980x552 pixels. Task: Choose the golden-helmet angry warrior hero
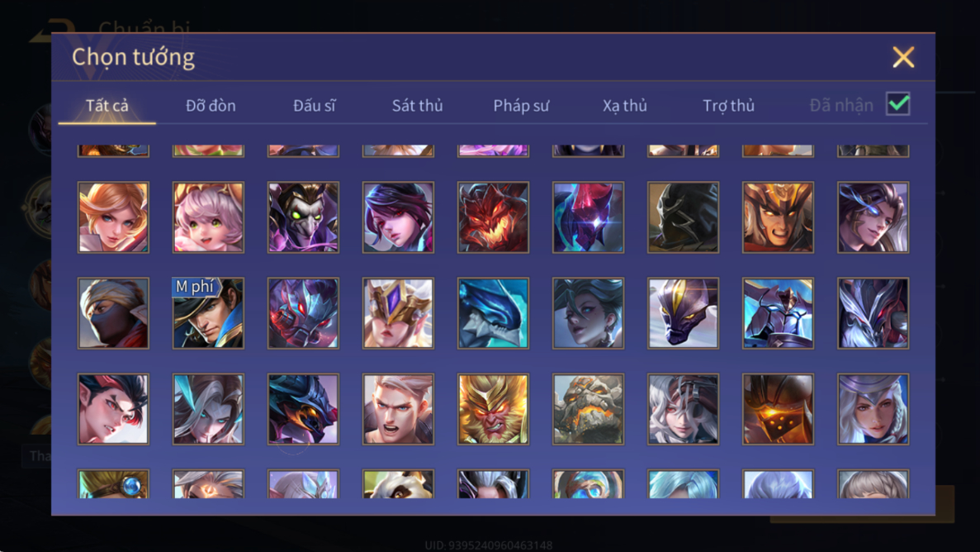tap(778, 217)
